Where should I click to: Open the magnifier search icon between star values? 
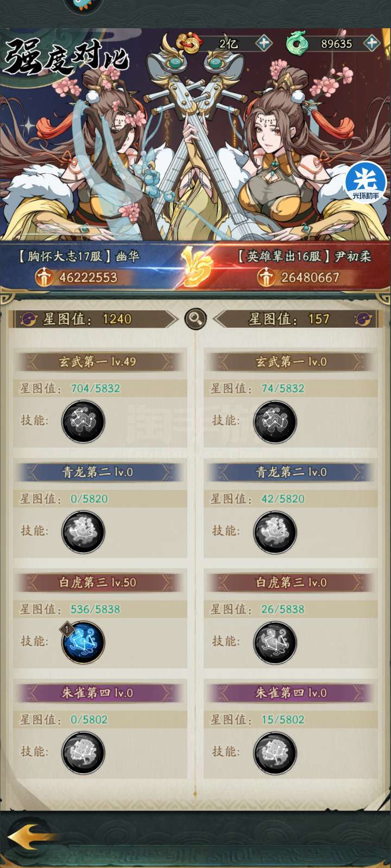coord(195,319)
